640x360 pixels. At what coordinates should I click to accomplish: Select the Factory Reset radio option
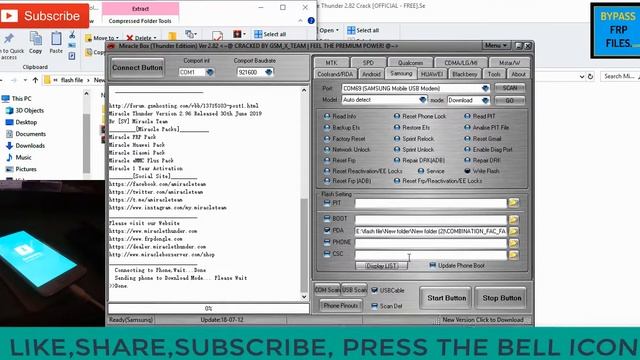(344, 139)
